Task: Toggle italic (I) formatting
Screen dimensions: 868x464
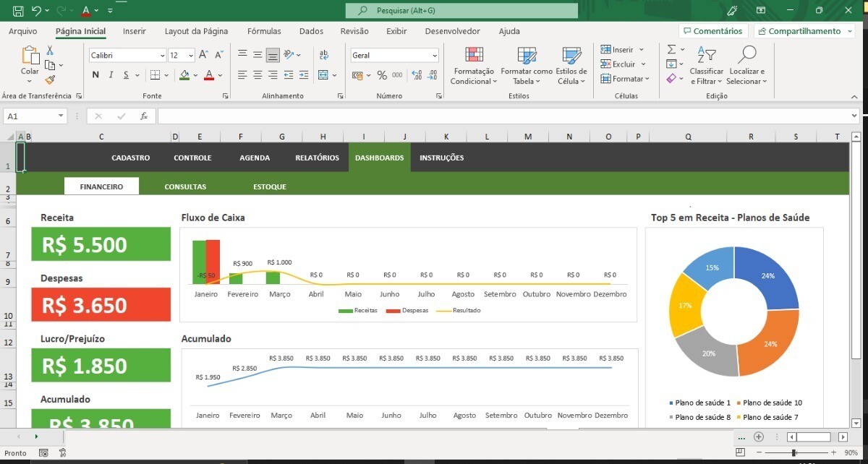Action: coord(111,75)
